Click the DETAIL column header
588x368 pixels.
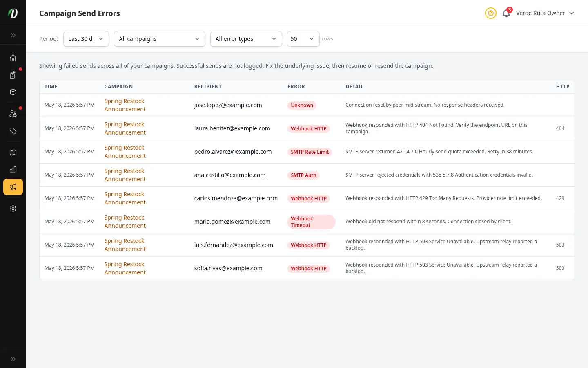coord(354,87)
